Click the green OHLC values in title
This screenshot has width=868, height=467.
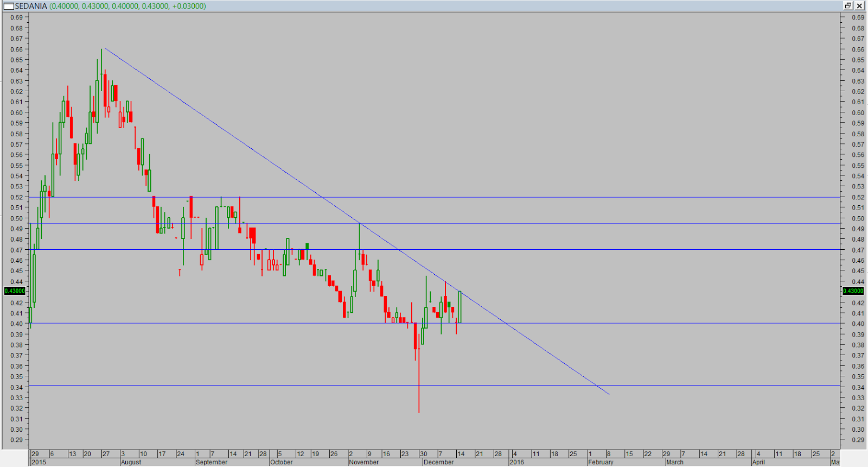(127, 6)
